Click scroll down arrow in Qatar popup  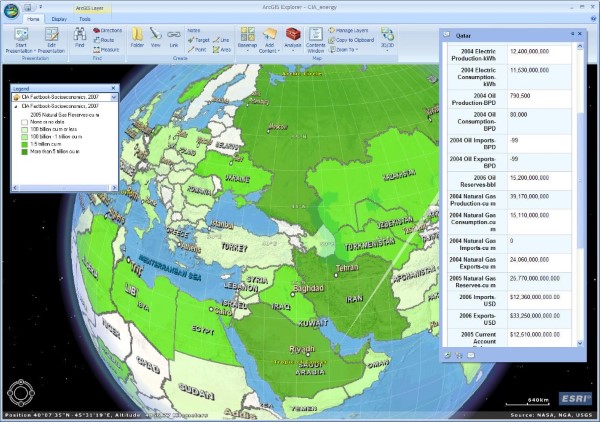click(580, 343)
